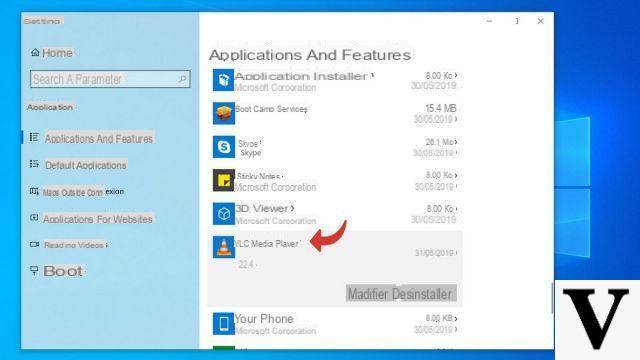Minimize the Settings window
The image size is (640, 360).
point(489,21)
